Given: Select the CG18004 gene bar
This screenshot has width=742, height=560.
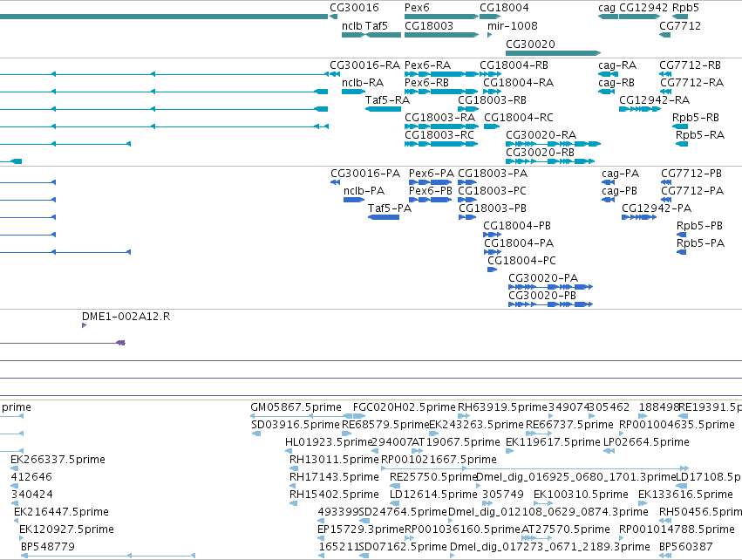Looking at the screenshot, I should [x=490, y=17].
